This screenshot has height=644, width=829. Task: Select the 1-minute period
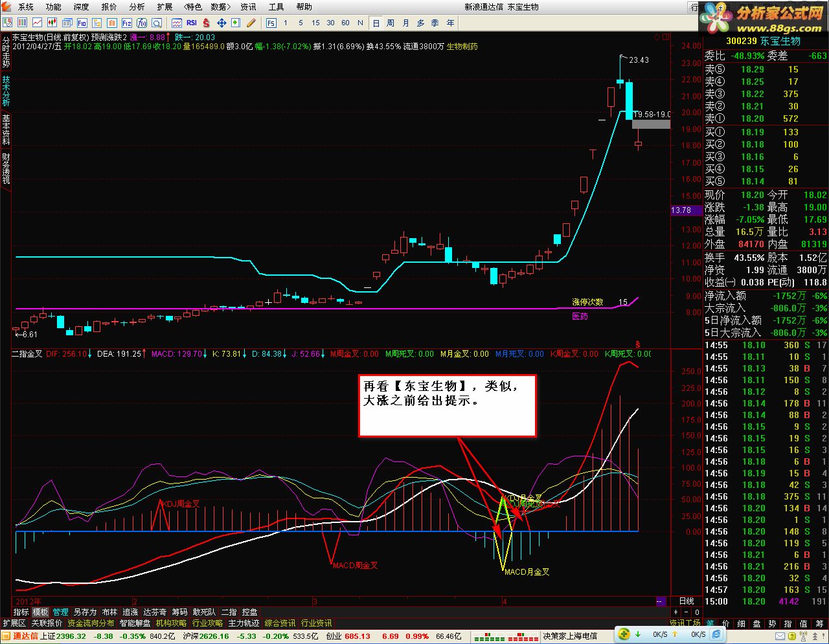[286, 23]
